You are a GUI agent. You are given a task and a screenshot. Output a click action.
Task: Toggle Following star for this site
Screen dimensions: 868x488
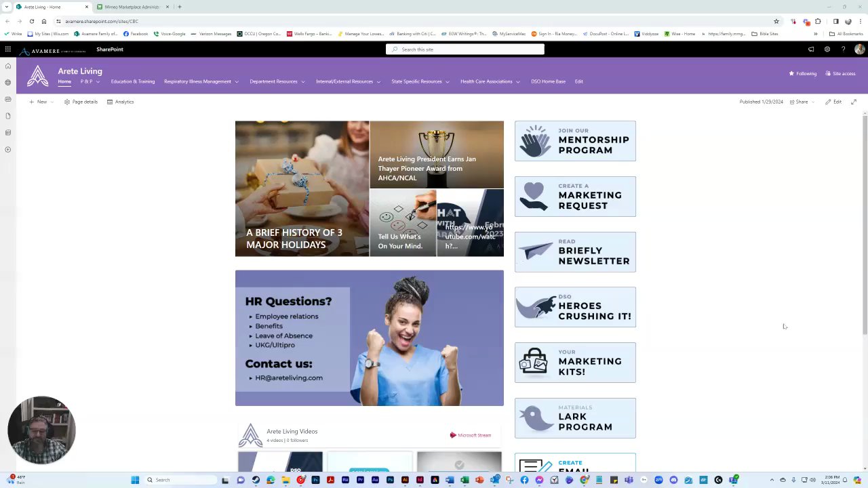pos(802,74)
